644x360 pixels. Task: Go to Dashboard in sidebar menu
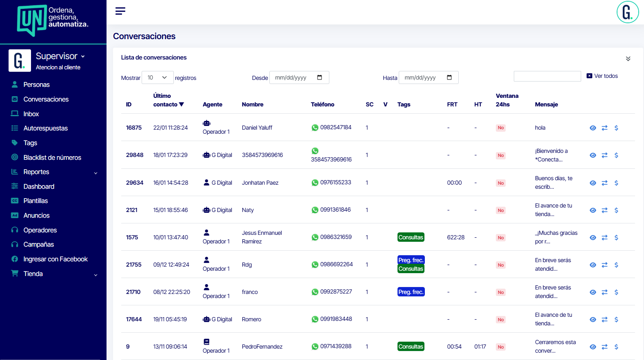39,186
